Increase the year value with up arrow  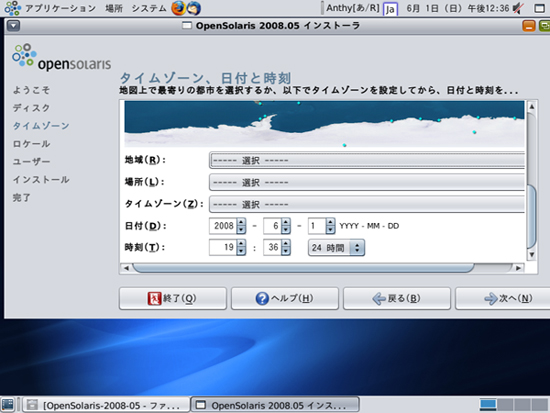[241, 222]
